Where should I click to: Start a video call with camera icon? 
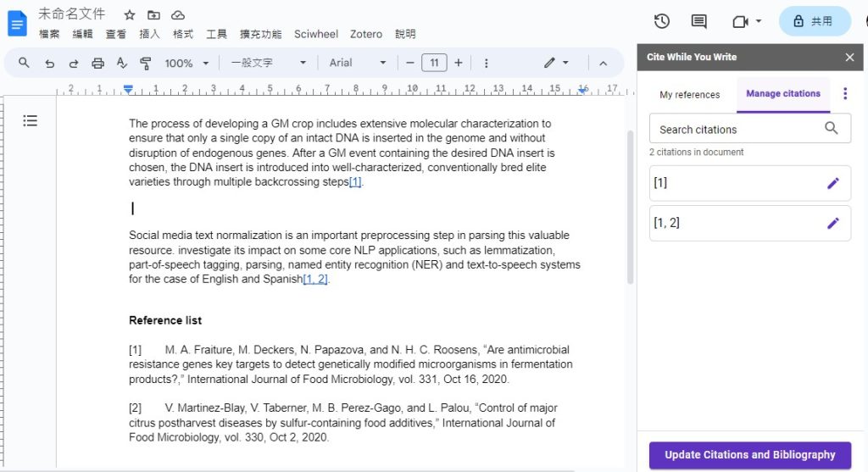click(x=740, y=21)
